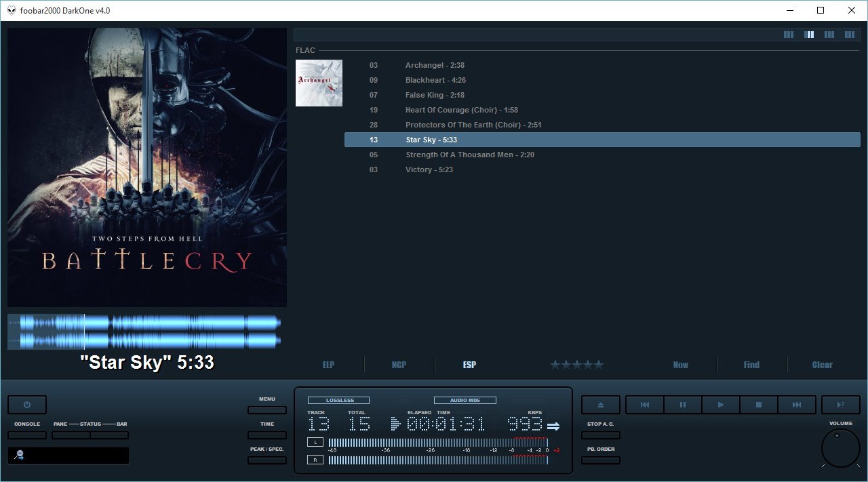
Task: Select the ELP tab
Action: 328,365
